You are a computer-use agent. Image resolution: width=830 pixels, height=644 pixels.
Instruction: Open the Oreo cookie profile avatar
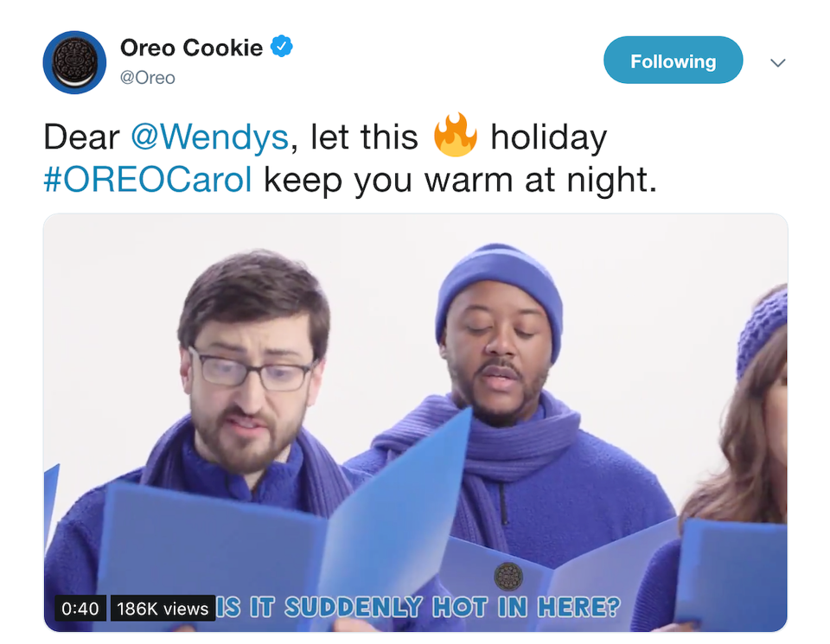(x=74, y=62)
